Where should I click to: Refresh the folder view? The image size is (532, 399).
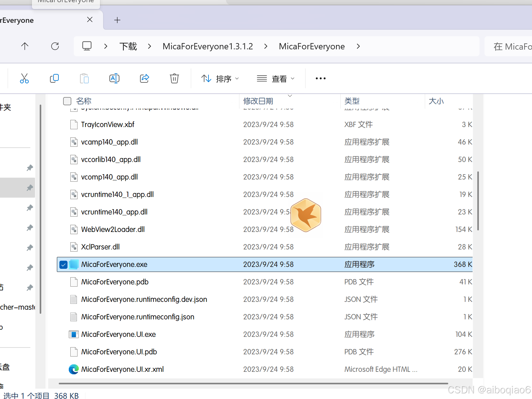55,47
